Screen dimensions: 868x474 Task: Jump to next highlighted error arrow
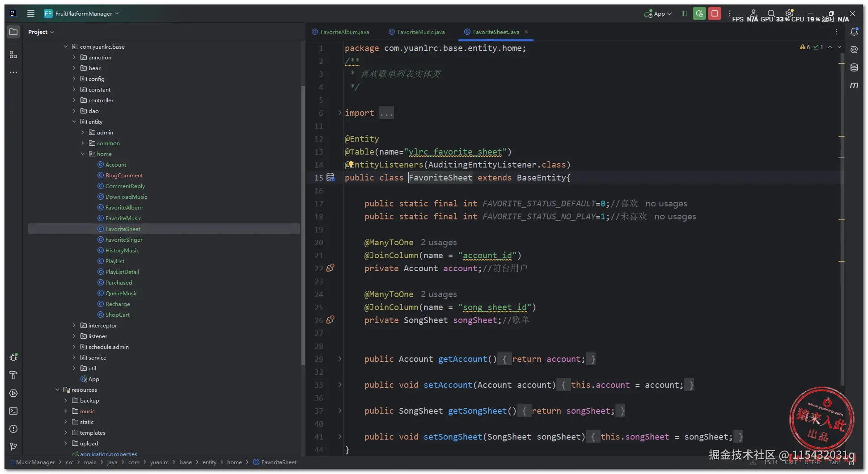(839, 47)
